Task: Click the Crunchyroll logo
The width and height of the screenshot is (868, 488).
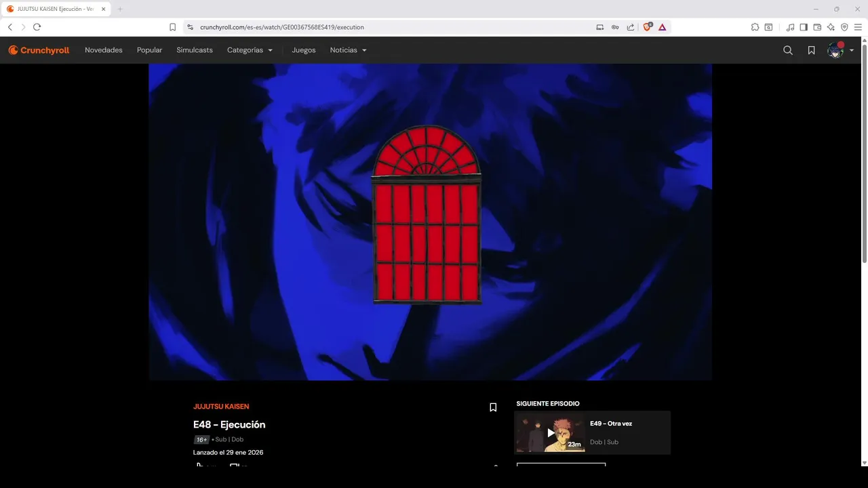Action: [x=39, y=50]
